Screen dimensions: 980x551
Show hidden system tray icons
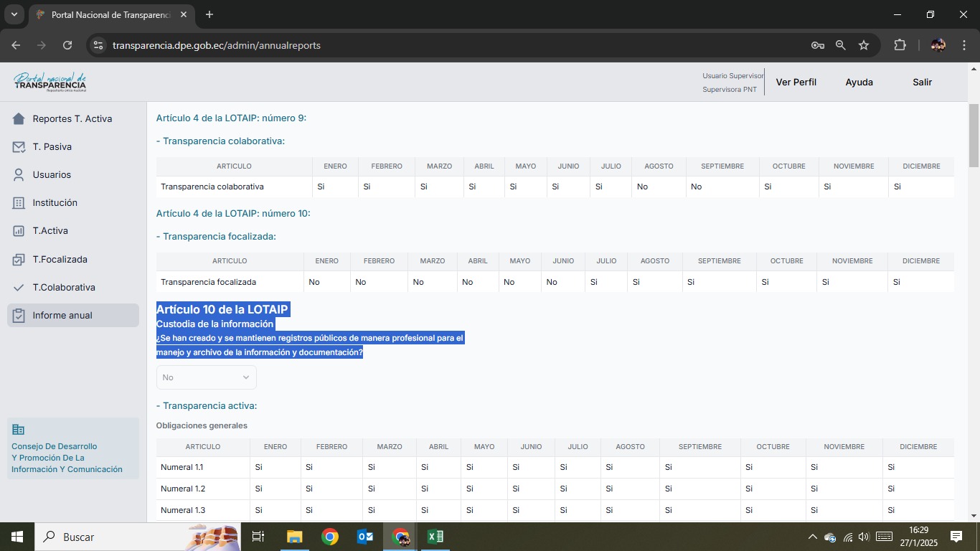[812, 537]
